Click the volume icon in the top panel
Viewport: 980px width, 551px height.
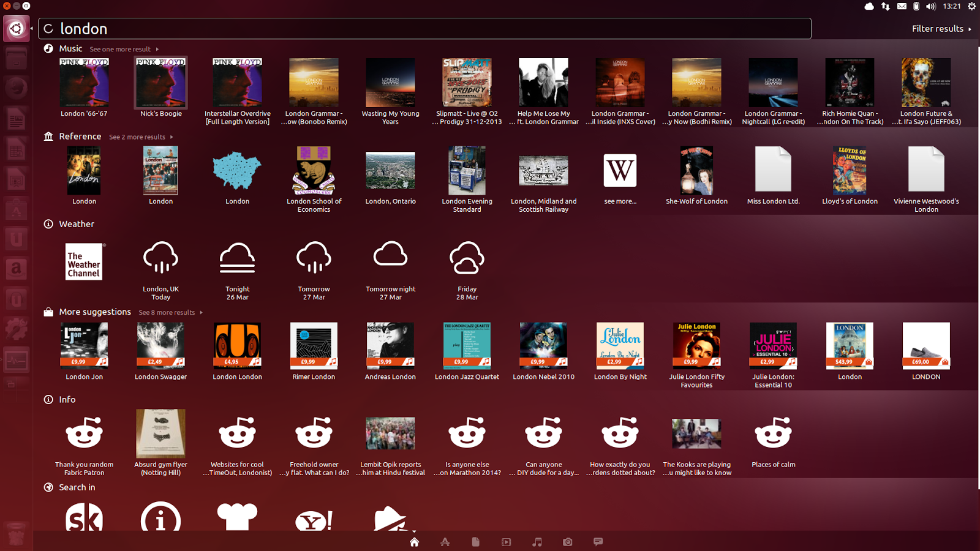[x=930, y=7]
